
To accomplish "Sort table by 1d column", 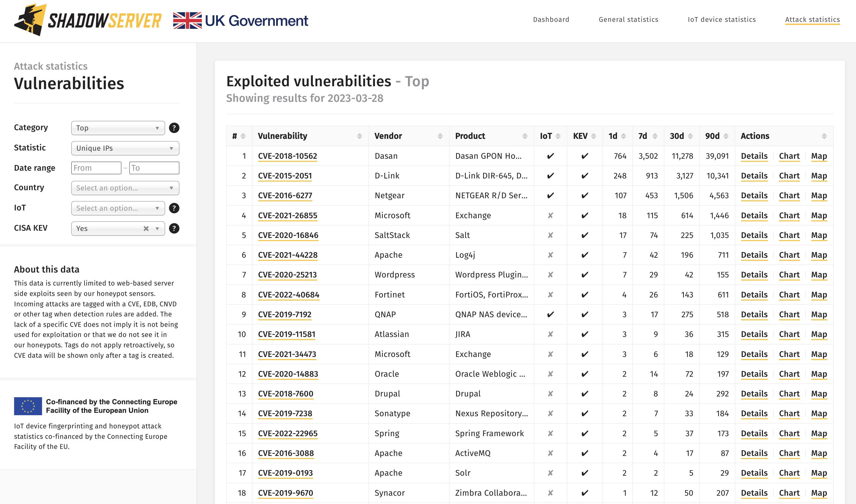I will 624,136.
